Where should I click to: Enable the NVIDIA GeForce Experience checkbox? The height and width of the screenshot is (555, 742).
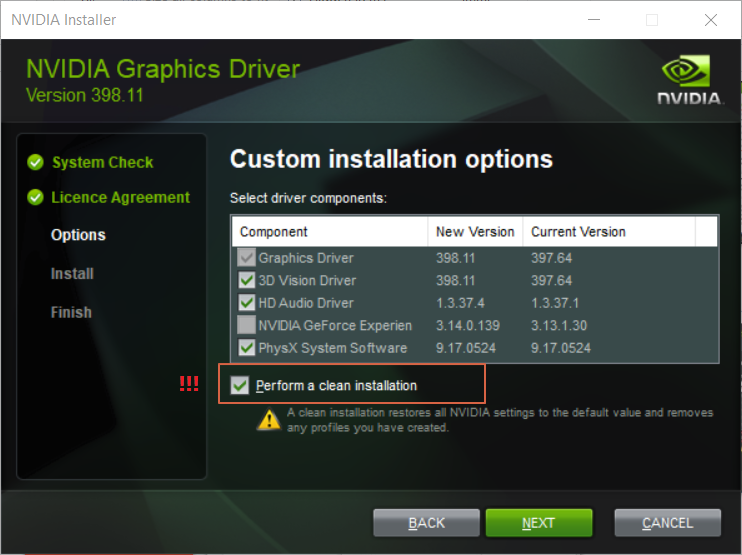pyautogui.click(x=247, y=325)
